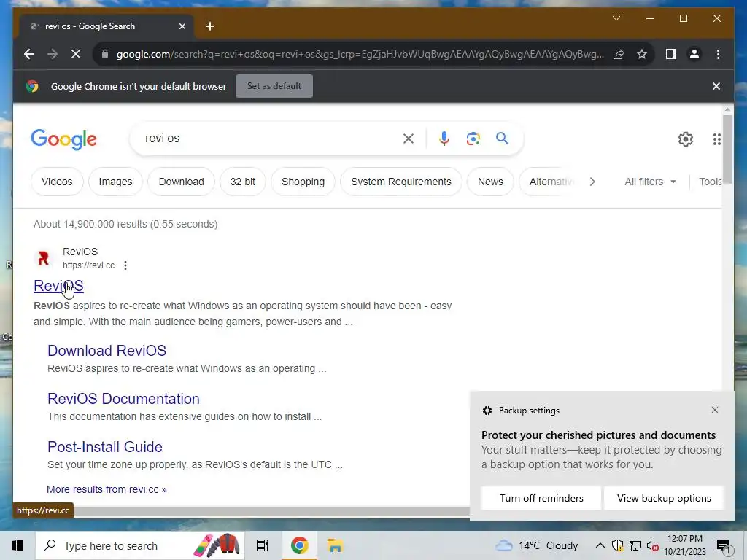Viewport: 747px width, 560px height.
Task: Show hidden system tray icons
Action: [x=600, y=545]
